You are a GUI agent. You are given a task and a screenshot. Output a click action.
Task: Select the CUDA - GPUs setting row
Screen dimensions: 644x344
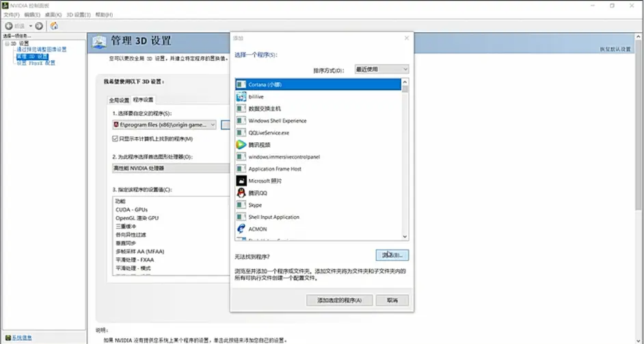171,209
